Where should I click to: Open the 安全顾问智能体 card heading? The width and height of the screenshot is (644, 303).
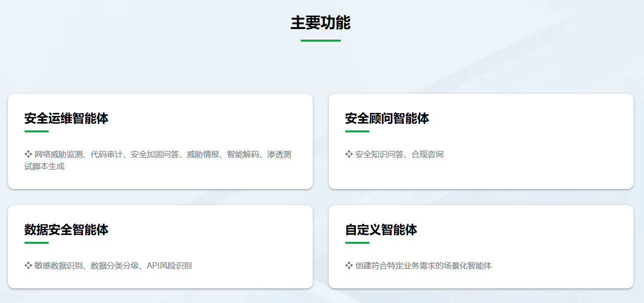(387, 118)
